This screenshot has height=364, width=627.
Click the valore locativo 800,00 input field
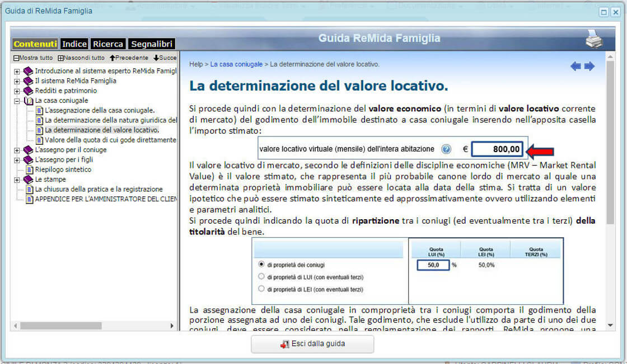tap(497, 149)
